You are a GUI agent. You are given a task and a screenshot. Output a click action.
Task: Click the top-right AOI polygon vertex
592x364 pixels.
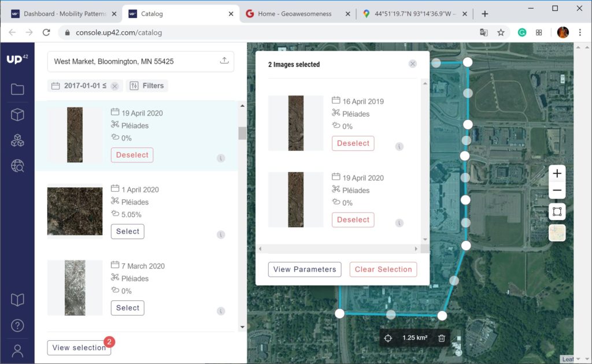(467, 62)
